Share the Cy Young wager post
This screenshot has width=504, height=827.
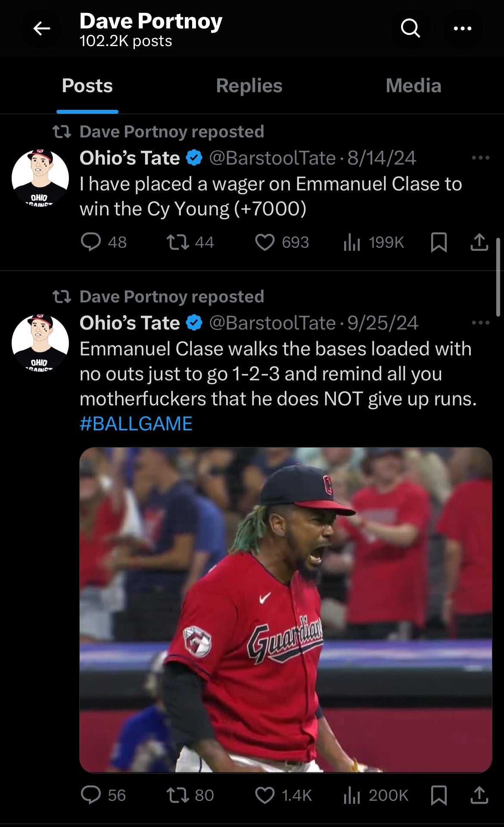coord(479,242)
